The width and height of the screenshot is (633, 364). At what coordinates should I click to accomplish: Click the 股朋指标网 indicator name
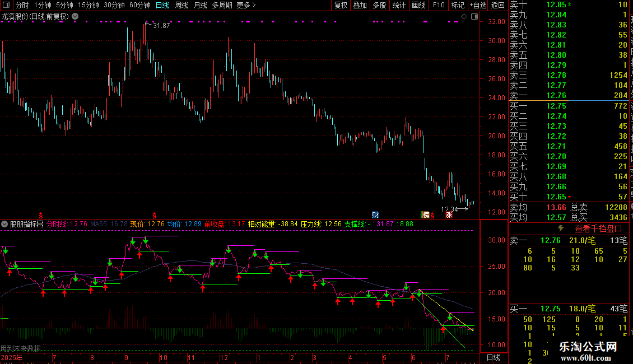pyautogui.click(x=27, y=224)
